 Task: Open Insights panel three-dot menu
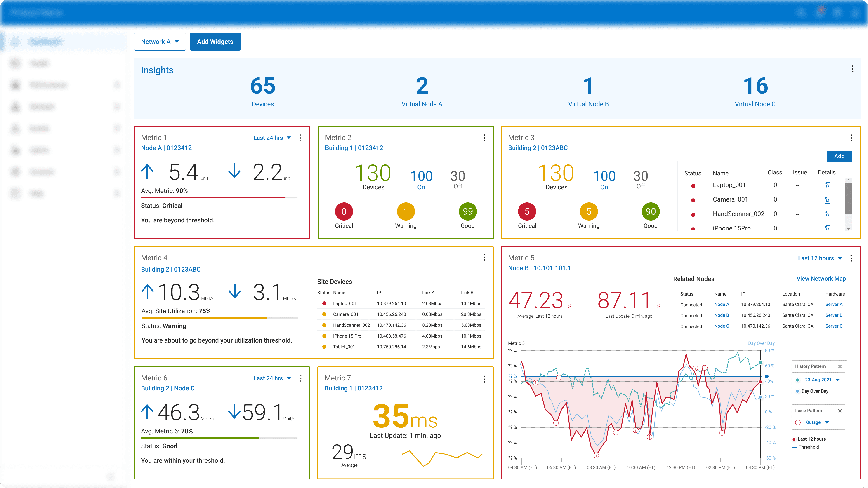coord(852,69)
